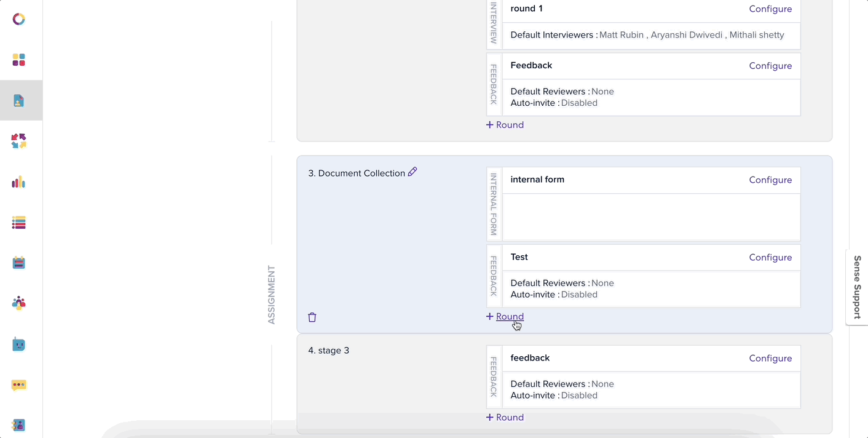
Task: Open Configure for the Test feedback round
Action: [770, 257]
